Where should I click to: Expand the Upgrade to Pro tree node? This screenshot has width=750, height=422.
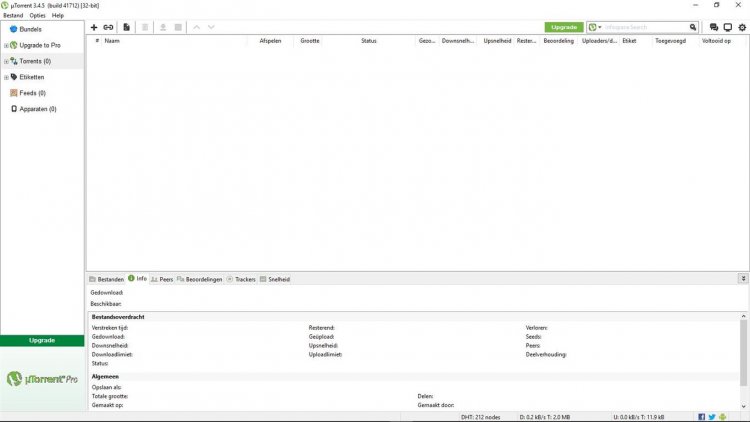pos(6,45)
